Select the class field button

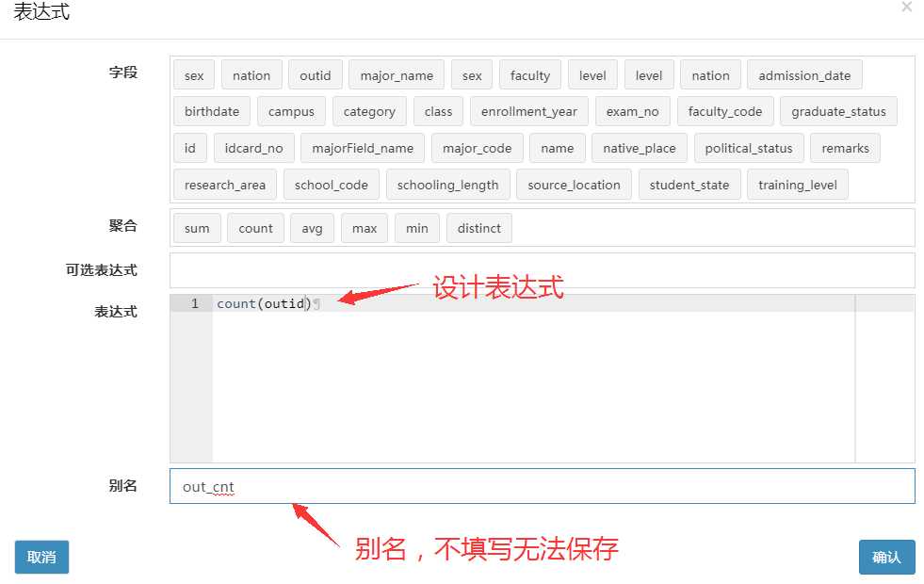tap(438, 111)
